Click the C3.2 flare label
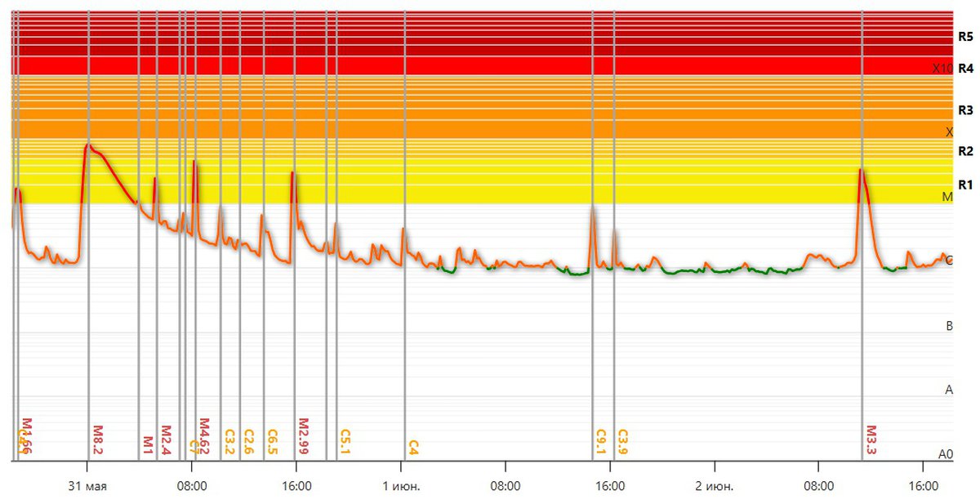 tap(229, 442)
